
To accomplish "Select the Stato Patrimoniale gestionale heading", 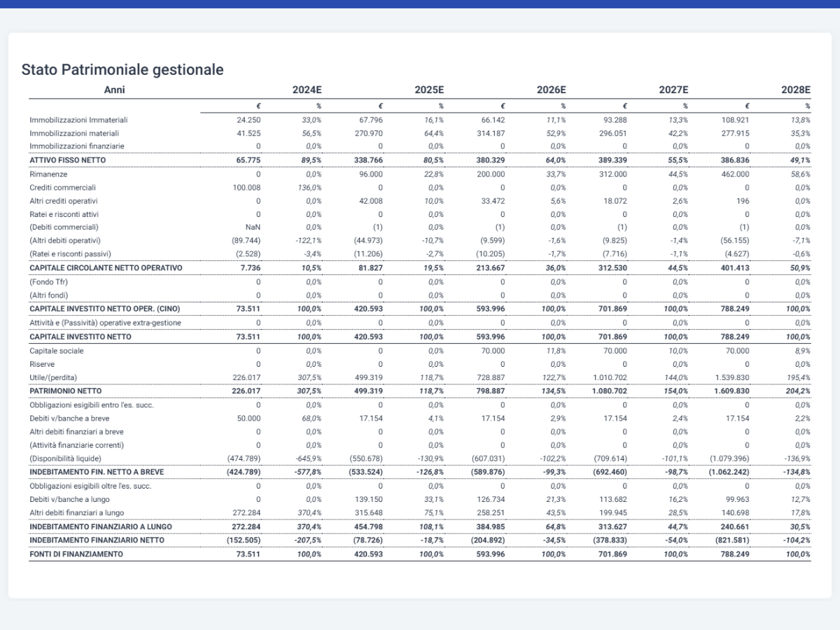I will 122,70.
